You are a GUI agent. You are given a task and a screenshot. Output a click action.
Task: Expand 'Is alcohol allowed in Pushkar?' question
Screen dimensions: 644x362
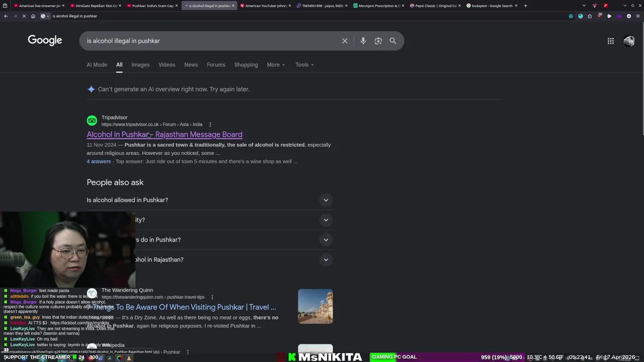click(210, 200)
